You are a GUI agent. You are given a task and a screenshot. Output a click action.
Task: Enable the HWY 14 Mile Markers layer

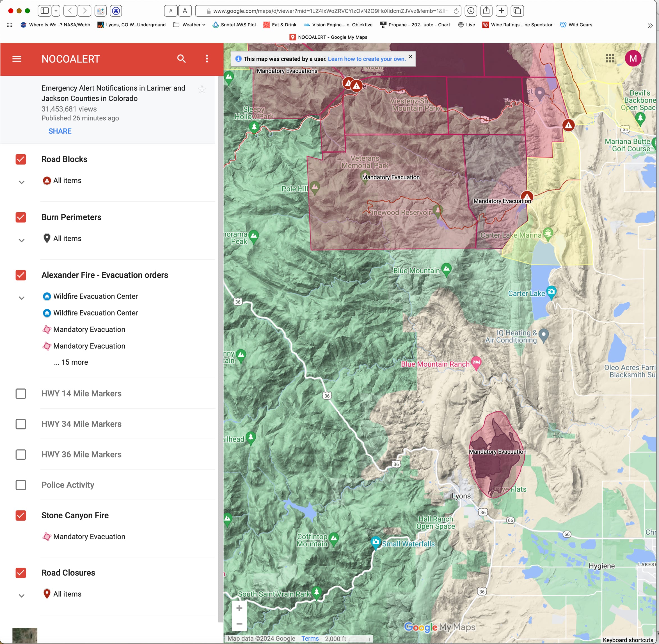[21, 393]
